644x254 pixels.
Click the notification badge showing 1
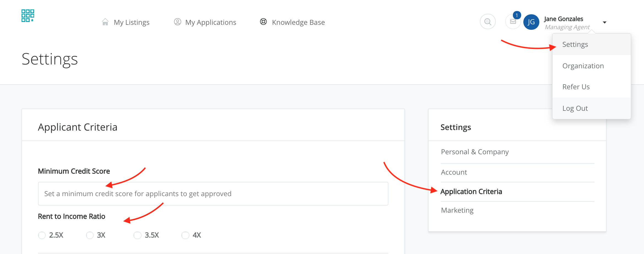pyautogui.click(x=517, y=15)
